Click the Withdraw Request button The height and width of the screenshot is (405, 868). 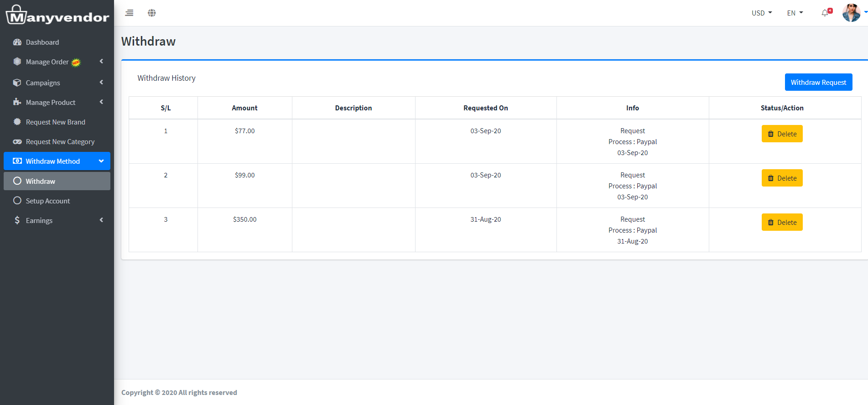(x=818, y=82)
